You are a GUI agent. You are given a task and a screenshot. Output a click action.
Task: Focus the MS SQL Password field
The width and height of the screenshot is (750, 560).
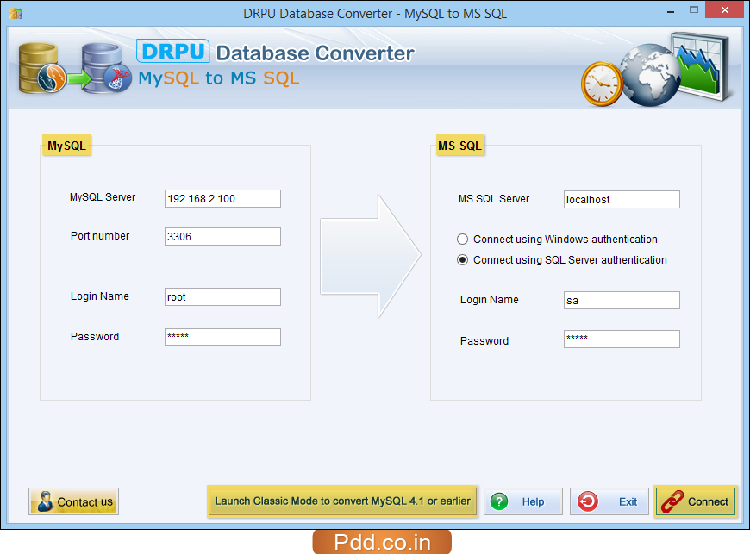pyautogui.click(x=622, y=339)
